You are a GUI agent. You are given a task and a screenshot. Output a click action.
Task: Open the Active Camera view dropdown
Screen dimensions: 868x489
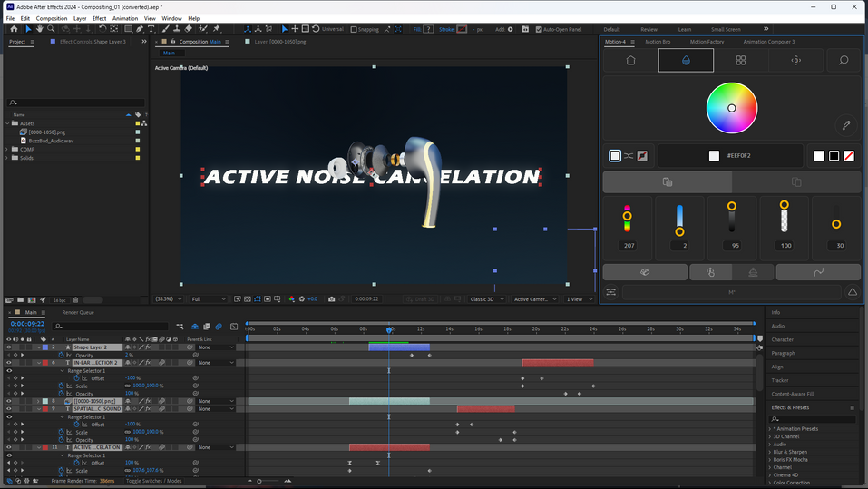tap(534, 299)
